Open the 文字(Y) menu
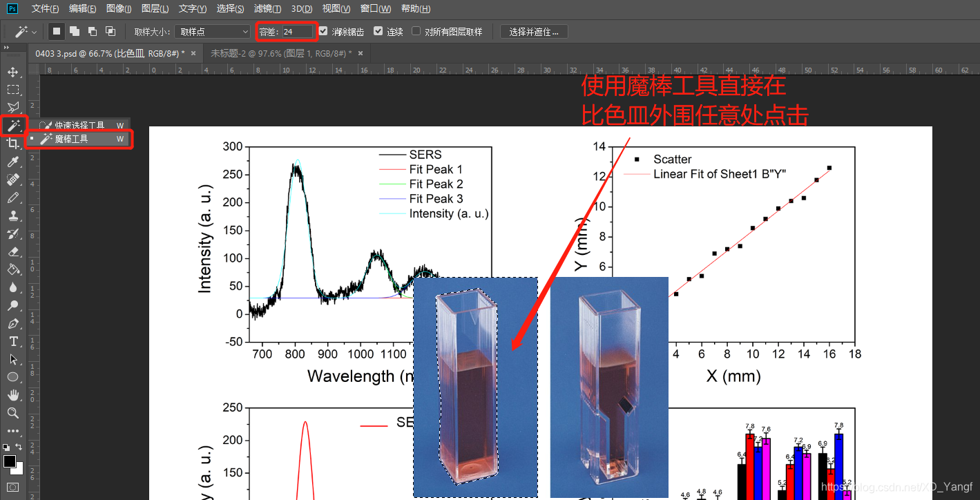 pos(192,8)
